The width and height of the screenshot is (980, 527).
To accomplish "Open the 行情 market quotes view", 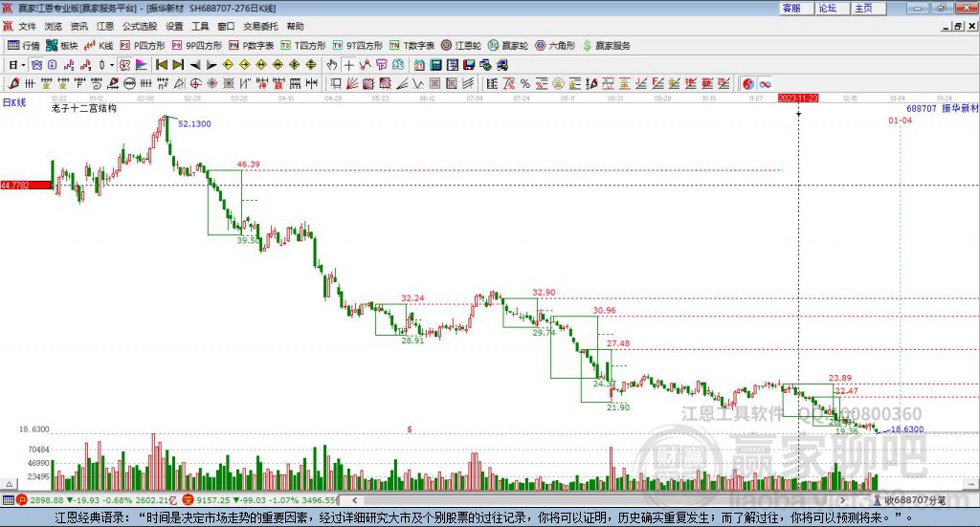I will (x=23, y=46).
